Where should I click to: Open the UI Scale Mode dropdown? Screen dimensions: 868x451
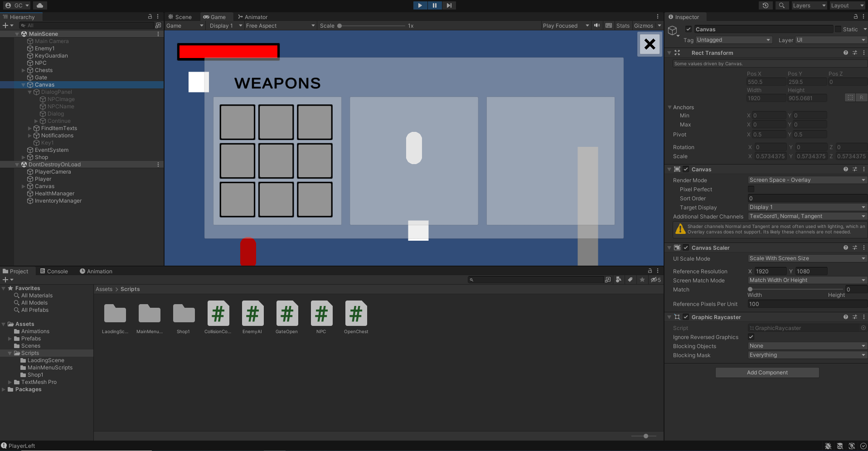click(x=807, y=258)
